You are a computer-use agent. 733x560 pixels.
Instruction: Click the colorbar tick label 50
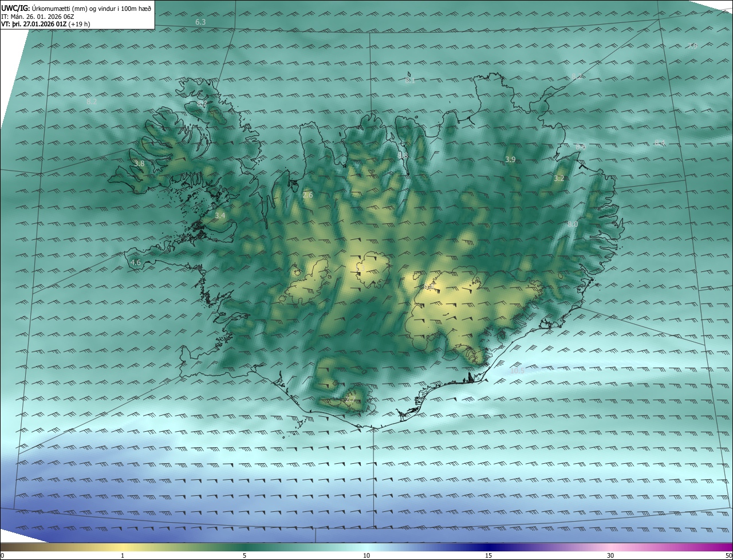(x=728, y=555)
